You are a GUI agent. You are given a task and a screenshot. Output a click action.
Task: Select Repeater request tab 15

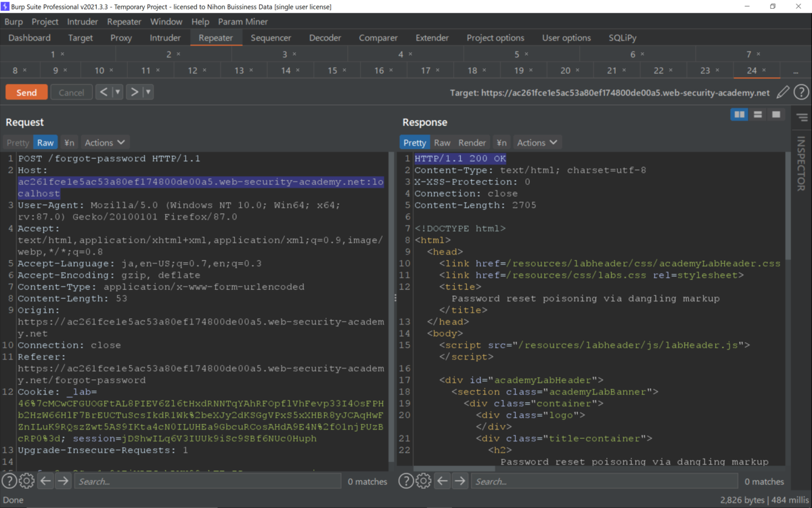(336, 70)
